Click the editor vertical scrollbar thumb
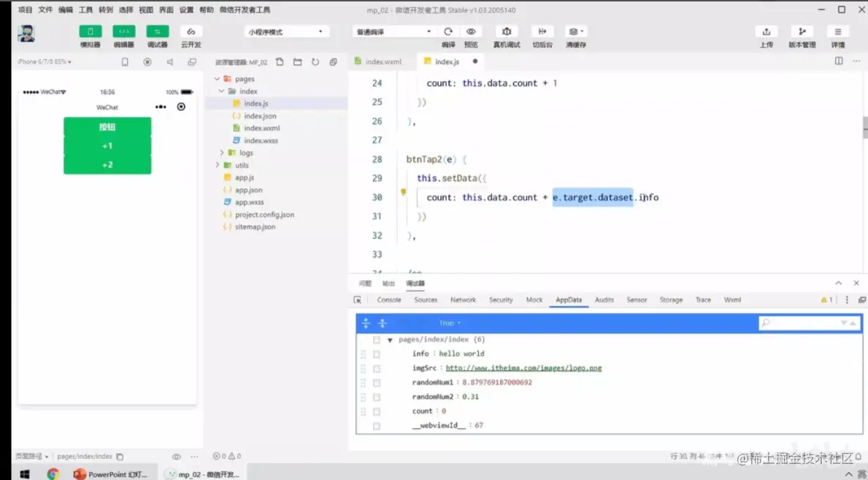868x480 pixels. (865, 127)
